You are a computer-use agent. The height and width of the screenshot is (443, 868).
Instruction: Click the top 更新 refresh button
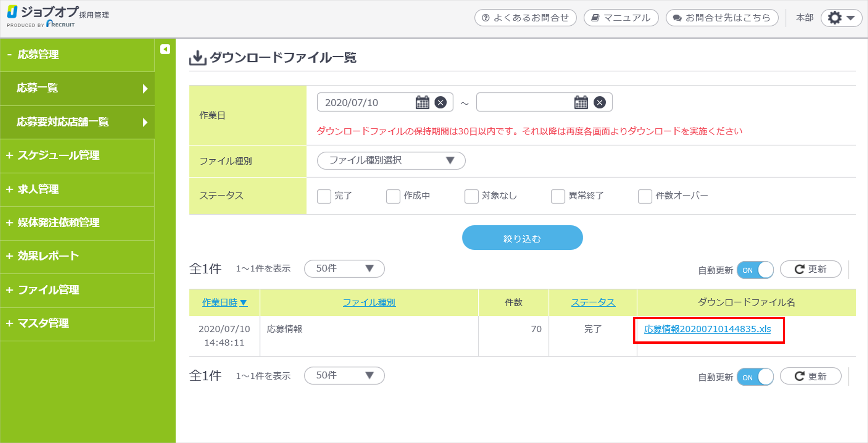(x=810, y=270)
